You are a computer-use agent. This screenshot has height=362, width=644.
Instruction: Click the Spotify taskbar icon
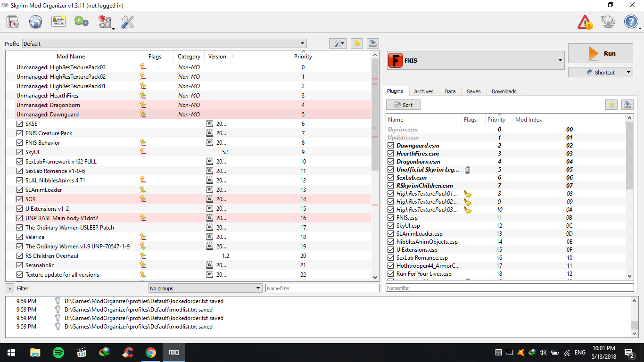pos(58,352)
